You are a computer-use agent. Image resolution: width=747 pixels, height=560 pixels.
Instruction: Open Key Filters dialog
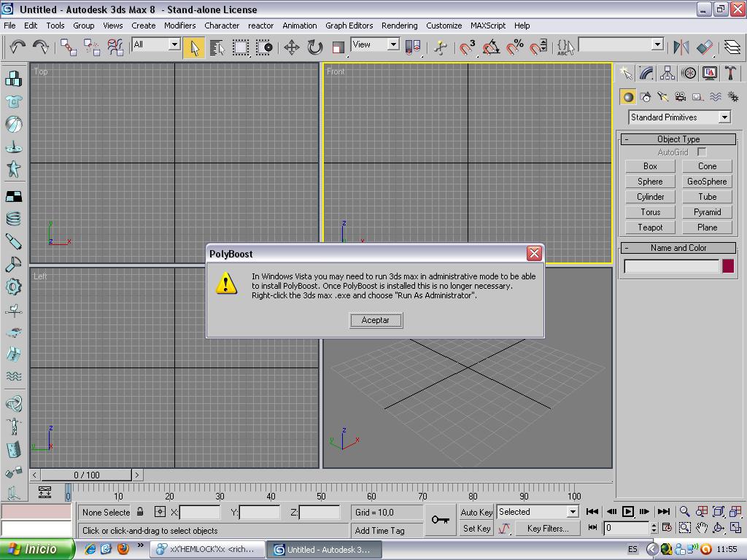click(547, 528)
